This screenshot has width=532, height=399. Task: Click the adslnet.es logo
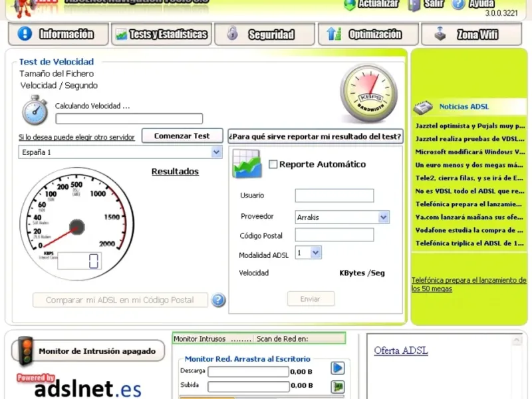[87, 389]
